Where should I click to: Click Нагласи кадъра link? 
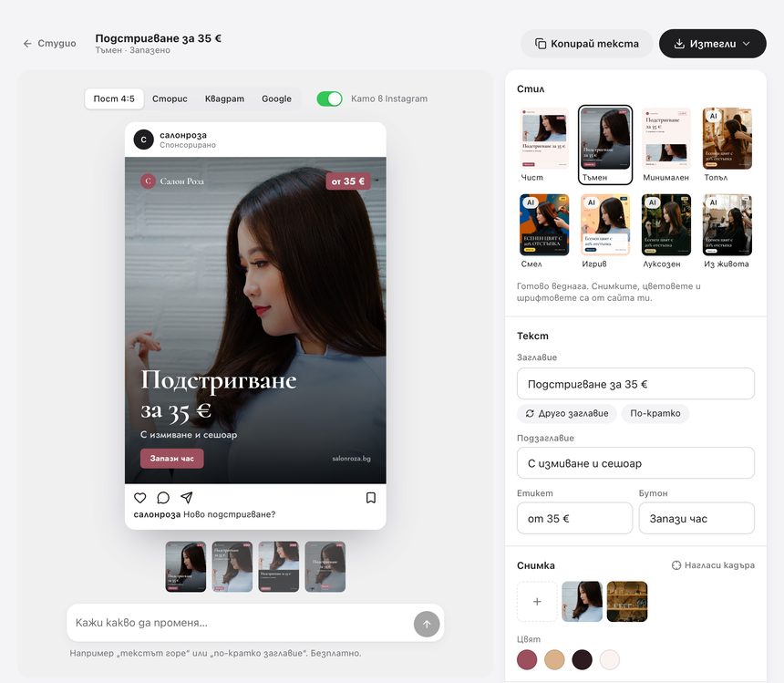pyautogui.click(x=713, y=565)
